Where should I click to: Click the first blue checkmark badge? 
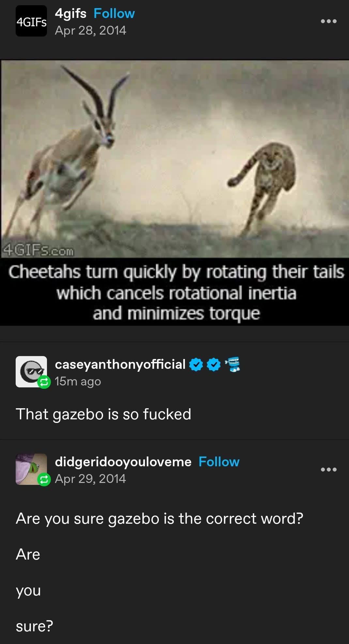pyautogui.click(x=196, y=365)
